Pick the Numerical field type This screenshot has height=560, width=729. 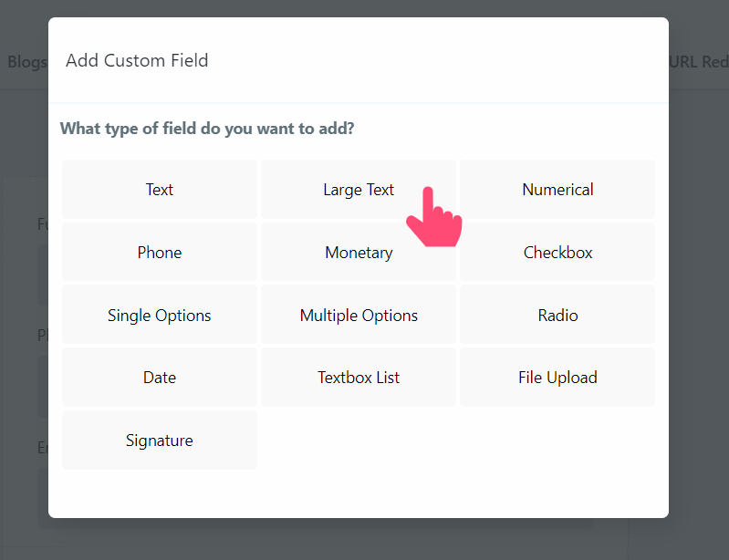pyautogui.click(x=557, y=189)
